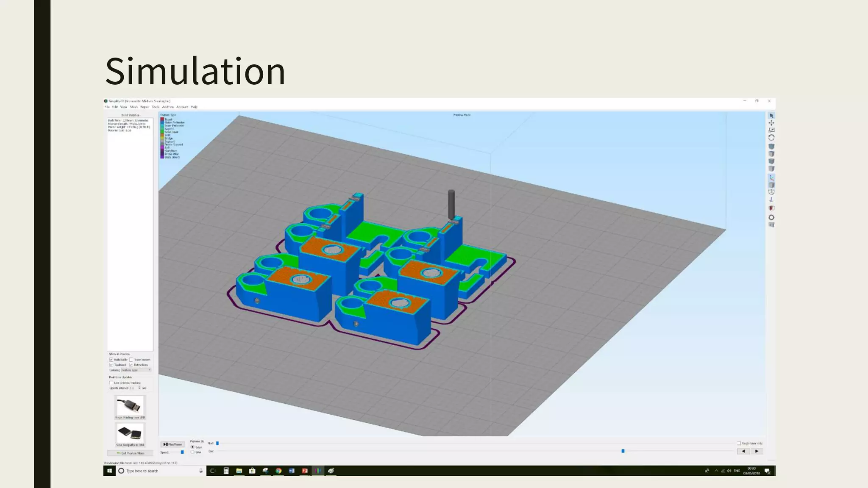Open File Explorer from taskbar
Image resolution: width=868 pixels, height=488 pixels.
pyautogui.click(x=239, y=471)
